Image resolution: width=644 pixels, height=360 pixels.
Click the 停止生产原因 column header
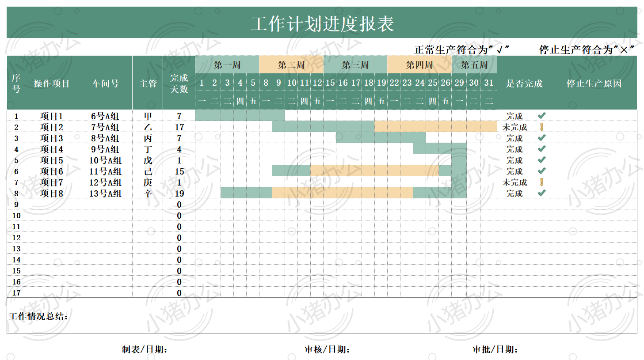594,83
